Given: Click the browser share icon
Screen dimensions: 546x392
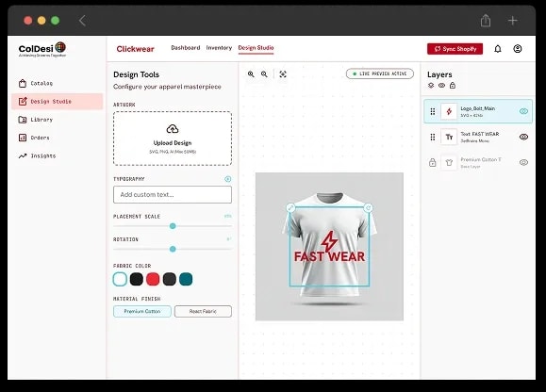Looking at the screenshot, I should [x=486, y=20].
